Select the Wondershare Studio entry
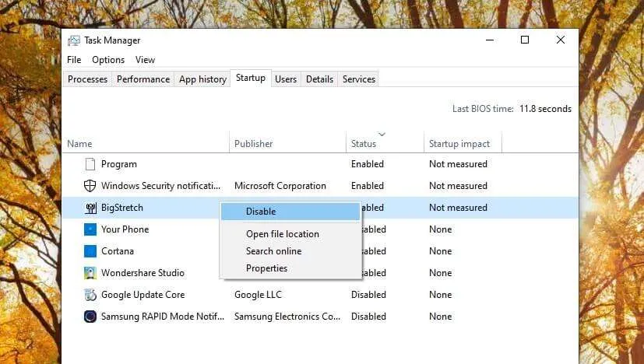Screen dimensions: 644x364 320,273
